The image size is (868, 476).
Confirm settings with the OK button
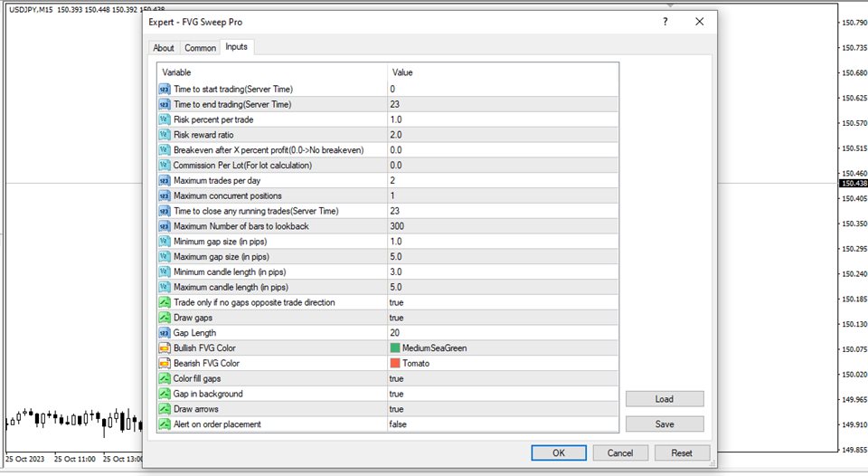[559, 452]
